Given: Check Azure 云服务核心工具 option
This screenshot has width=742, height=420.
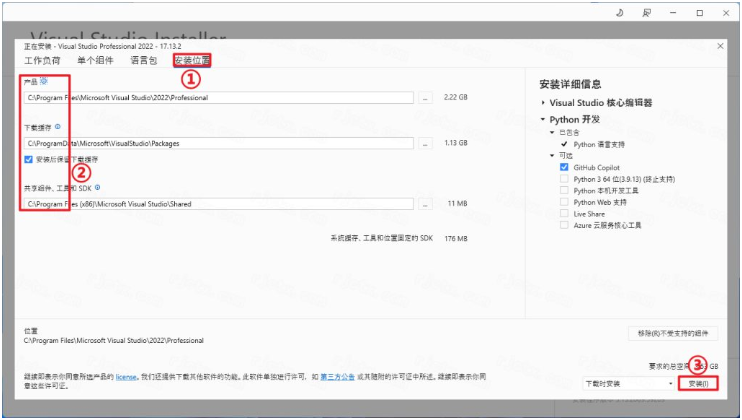Looking at the screenshot, I should [564, 225].
